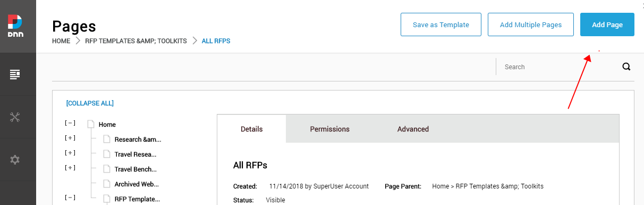Screen dimensions: 644x205
Task: Click the Page Parent path text
Action: point(488,186)
